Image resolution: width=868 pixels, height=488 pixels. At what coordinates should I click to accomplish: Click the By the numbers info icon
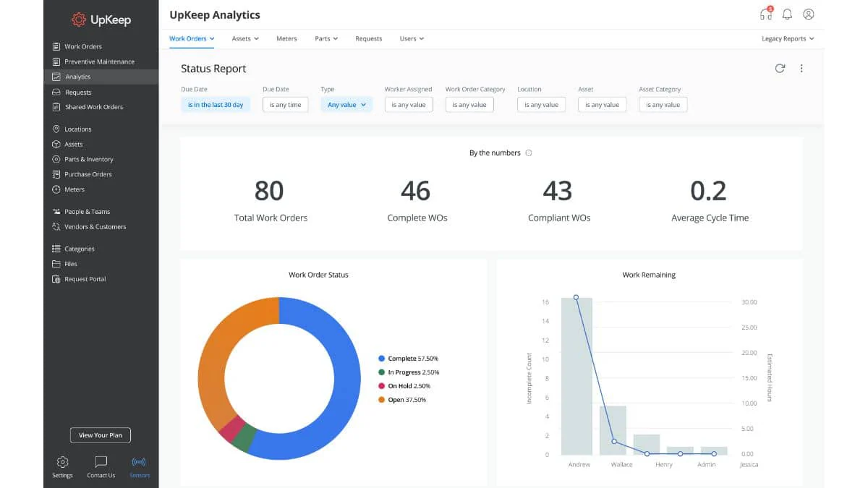[x=529, y=153]
